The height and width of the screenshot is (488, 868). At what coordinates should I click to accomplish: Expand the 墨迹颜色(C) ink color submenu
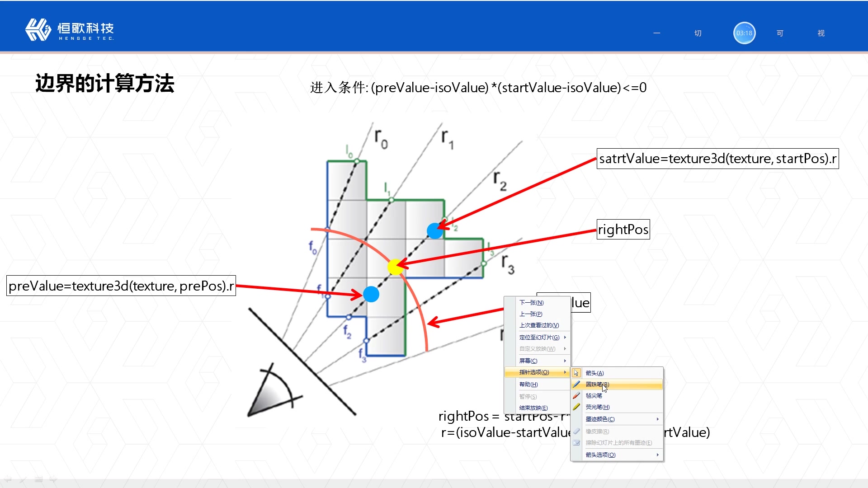click(x=617, y=419)
